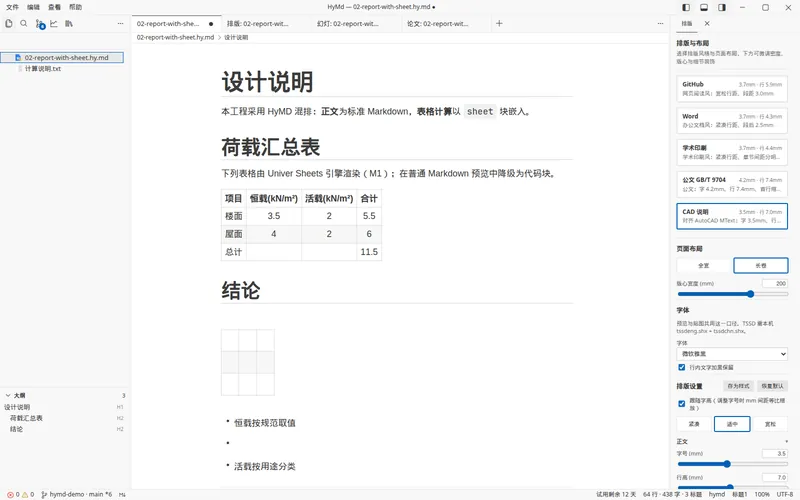The height and width of the screenshot is (500, 800).
Task: Choose the 公文 GB/T 9704 style card
Action: [x=732, y=184]
